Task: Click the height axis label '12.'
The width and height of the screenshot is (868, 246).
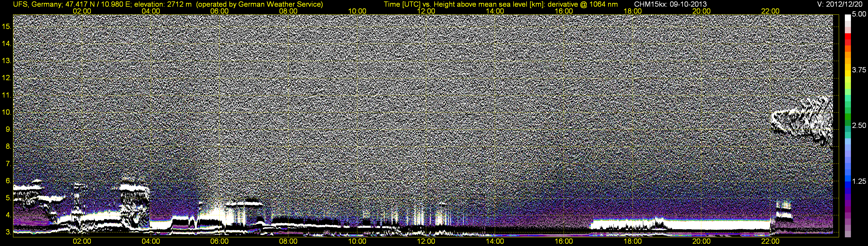Action: pyautogui.click(x=7, y=78)
